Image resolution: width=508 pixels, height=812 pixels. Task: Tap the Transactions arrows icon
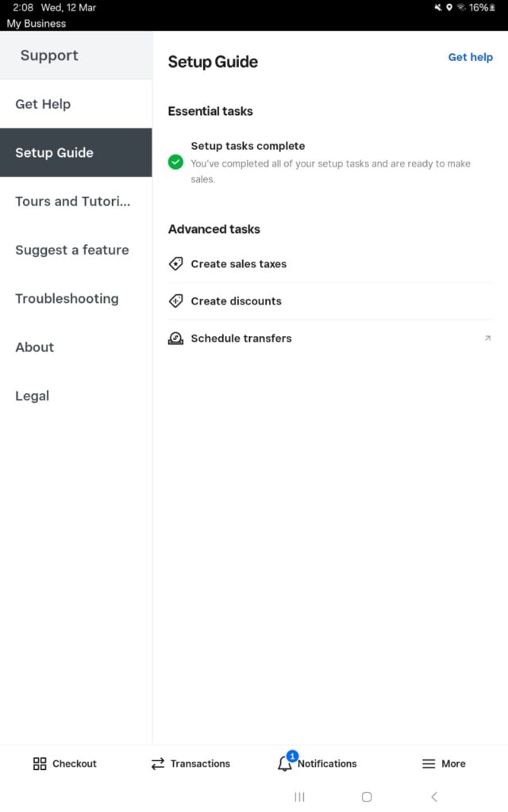point(158,764)
